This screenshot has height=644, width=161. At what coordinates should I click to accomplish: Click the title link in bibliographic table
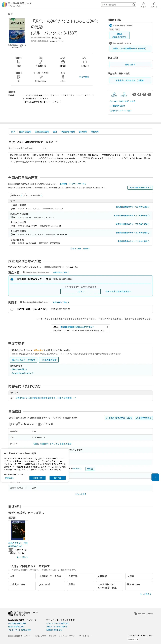click(52, 444)
